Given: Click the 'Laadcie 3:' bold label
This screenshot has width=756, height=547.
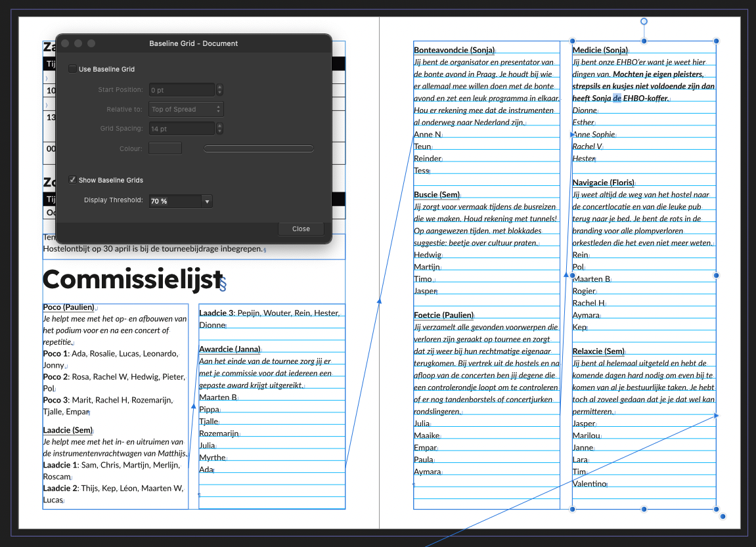Looking at the screenshot, I should click(x=217, y=313).
